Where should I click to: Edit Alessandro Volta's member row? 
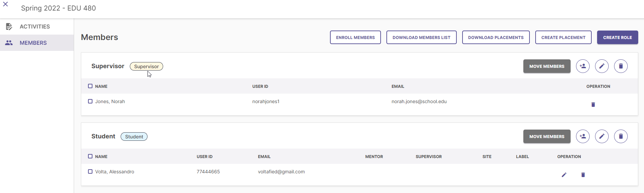tap(564, 175)
